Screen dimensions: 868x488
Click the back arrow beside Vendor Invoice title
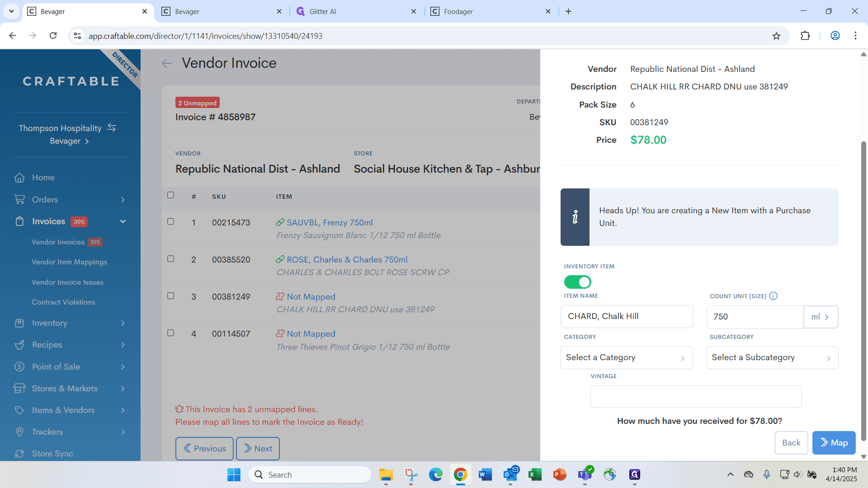pos(167,63)
